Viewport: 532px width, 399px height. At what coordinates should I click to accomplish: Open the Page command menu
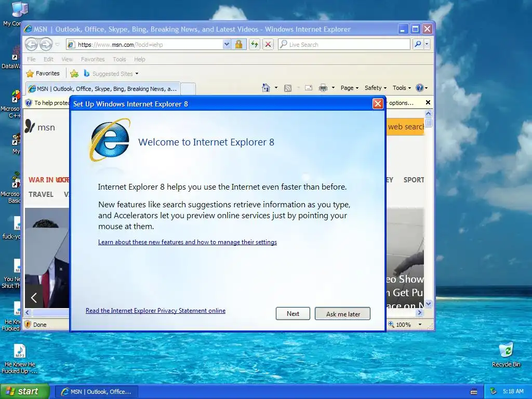pyautogui.click(x=350, y=88)
